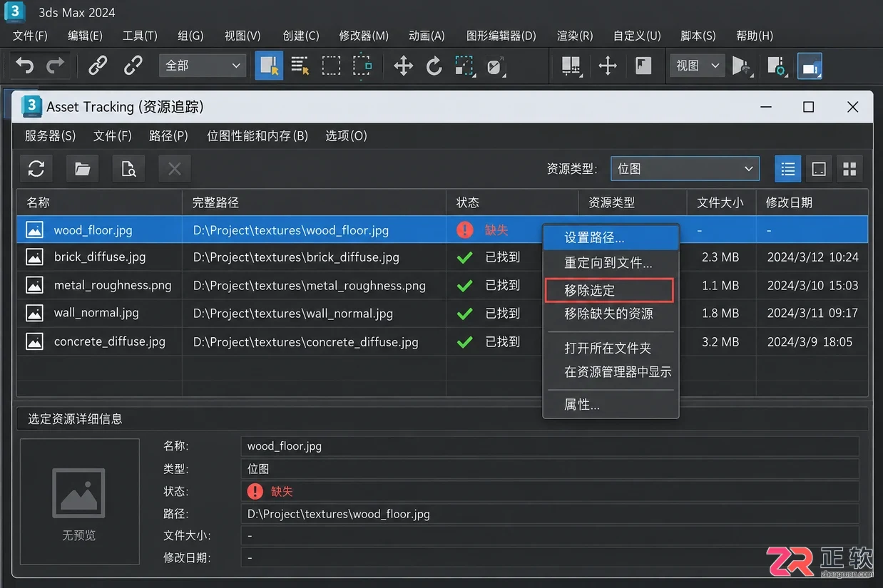Toggle Window/Crossing selection icon
The image size is (883, 588).
click(x=362, y=66)
